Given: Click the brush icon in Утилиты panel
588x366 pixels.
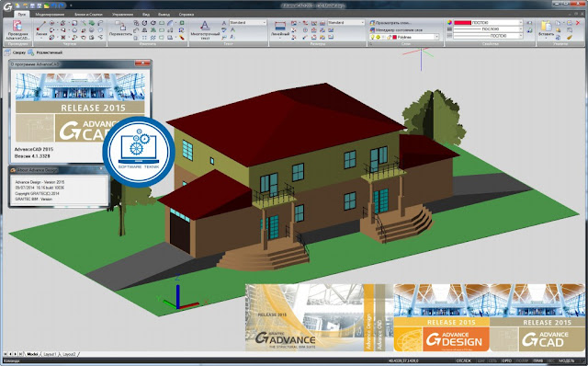Looking at the screenshot, I should pyautogui.click(x=570, y=37).
